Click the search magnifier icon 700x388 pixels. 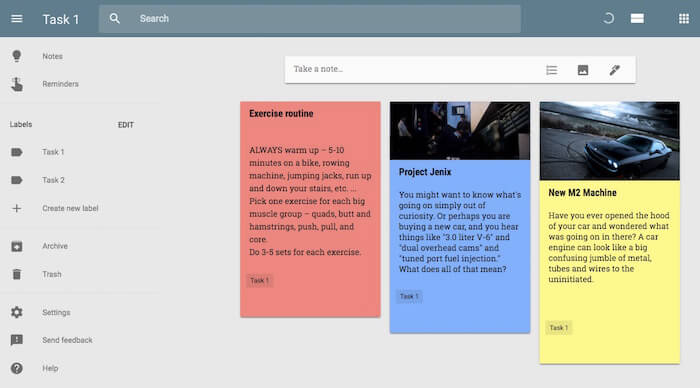click(115, 19)
